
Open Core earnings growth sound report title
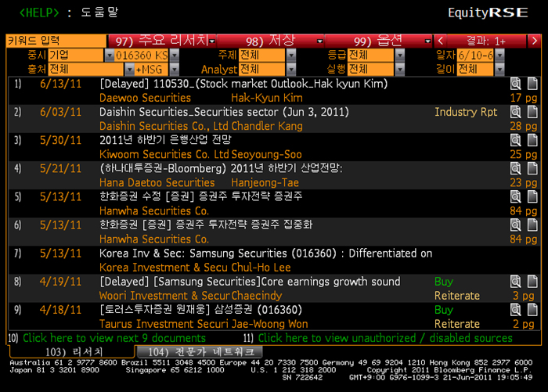coord(250,282)
